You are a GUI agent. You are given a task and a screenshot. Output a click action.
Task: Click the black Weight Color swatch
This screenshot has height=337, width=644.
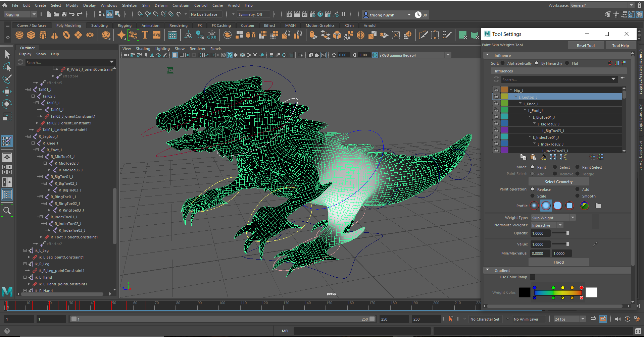tap(525, 292)
